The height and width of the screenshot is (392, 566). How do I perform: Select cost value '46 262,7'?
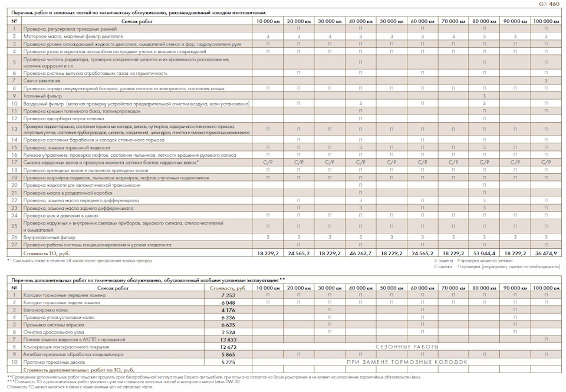tap(360, 253)
